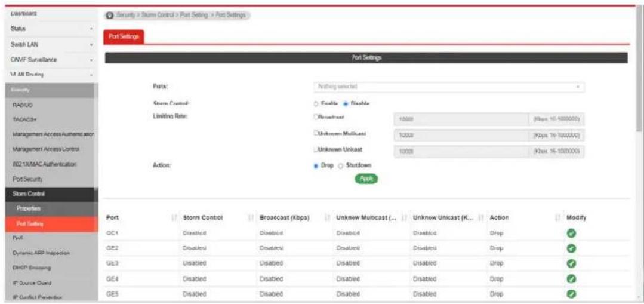Screen dimensions: 644x304
Task: Select the Drop action radio button
Action: click(x=316, y=165)
